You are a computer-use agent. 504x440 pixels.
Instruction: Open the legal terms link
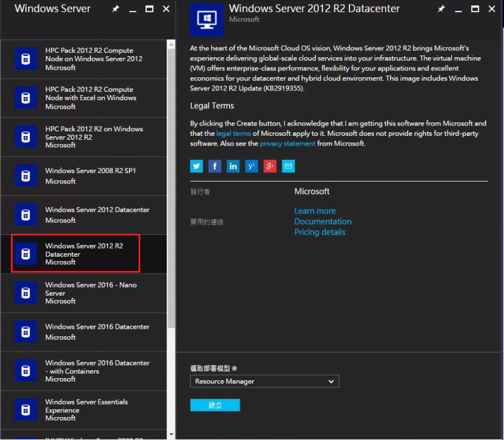click(233, 133)
